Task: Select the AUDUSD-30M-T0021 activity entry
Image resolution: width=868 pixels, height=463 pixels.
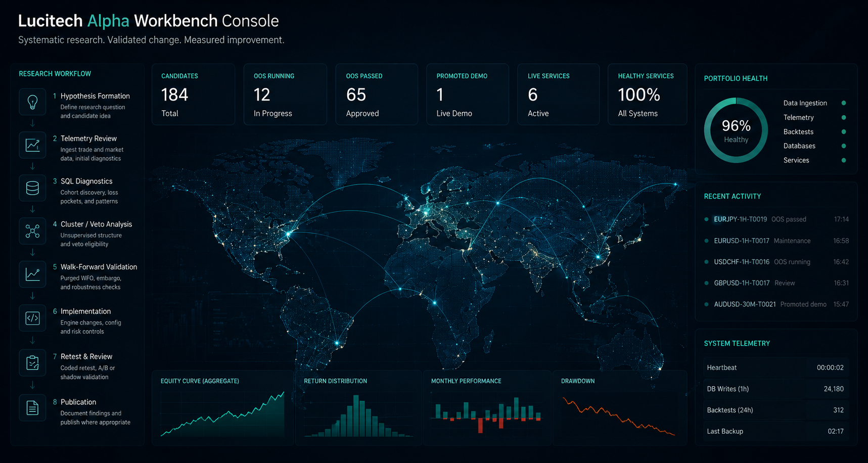Action: click(x=776, y=304)
